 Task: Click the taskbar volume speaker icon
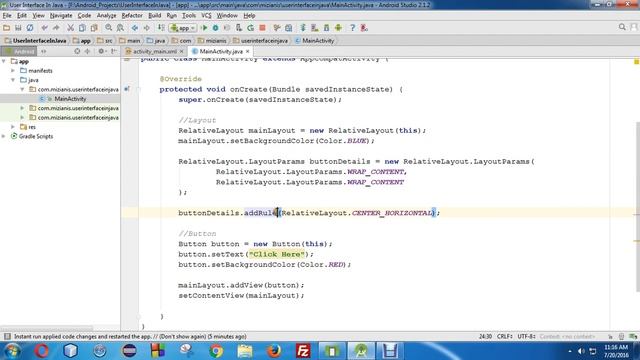(581, 351)
